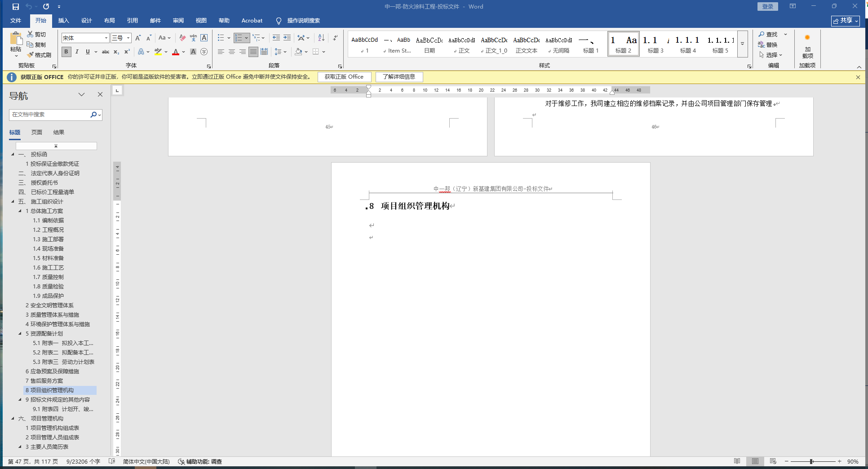868x469 pixels.
Task: Activate the 格式刷 format painter
Action: click(x=39, y=55)
